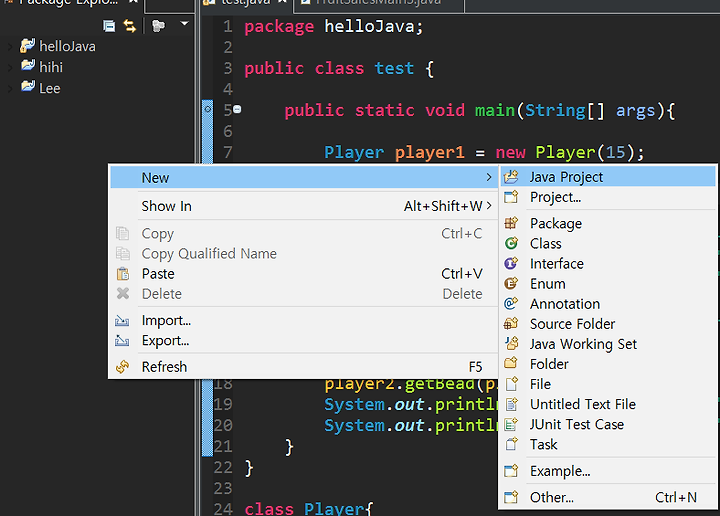Click the Lee project name
Screen dimensions: 720x516
50,88
